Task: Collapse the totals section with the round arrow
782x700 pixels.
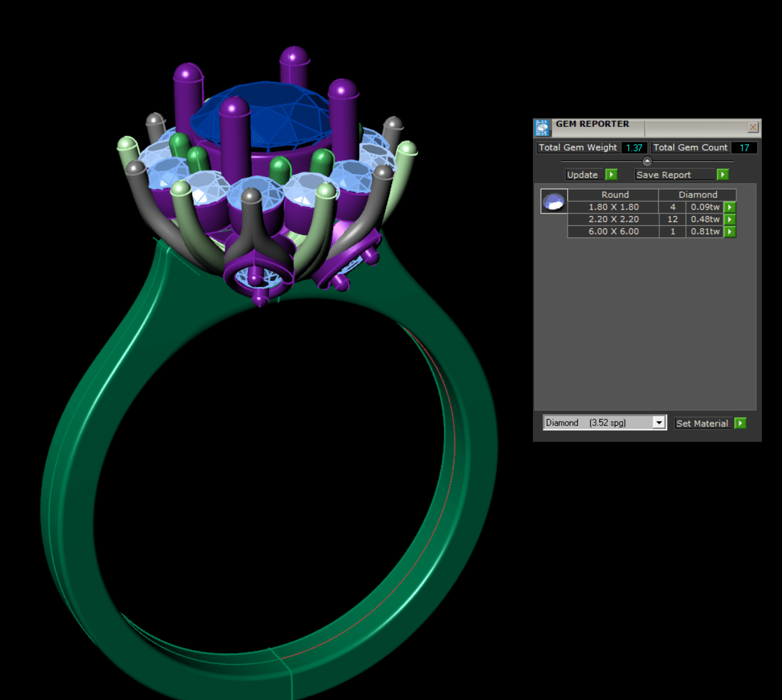Action: (x=647, y=161)
